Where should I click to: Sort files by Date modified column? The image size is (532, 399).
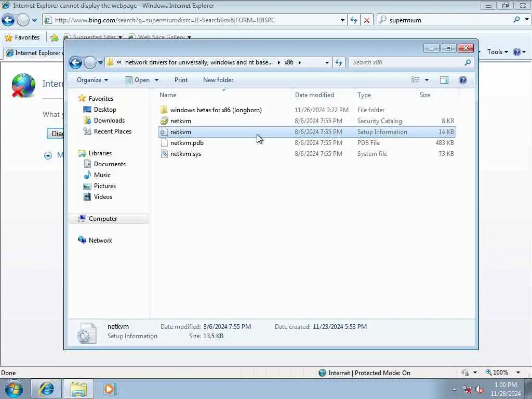point(322,96)
